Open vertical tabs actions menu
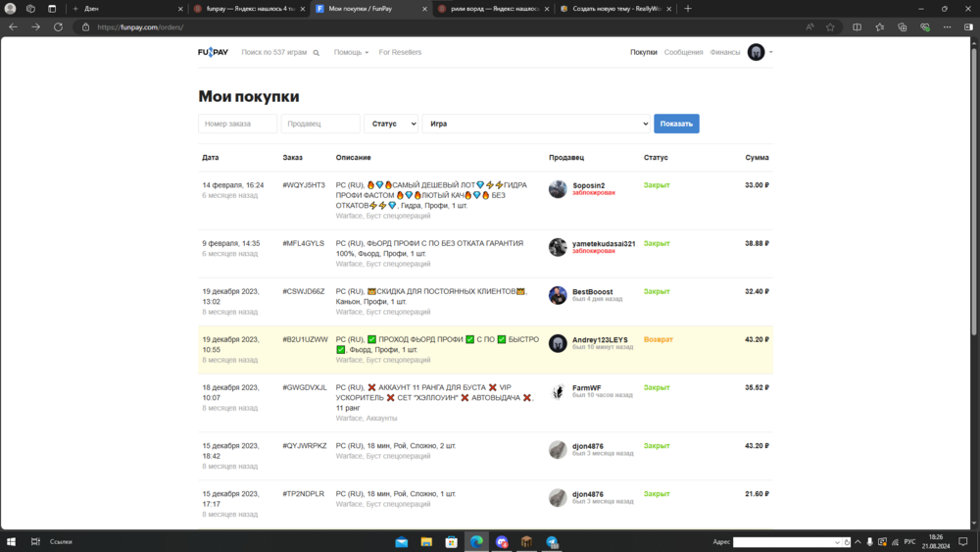This screenshot has width=980, height=552. click(x=52, y=9)
